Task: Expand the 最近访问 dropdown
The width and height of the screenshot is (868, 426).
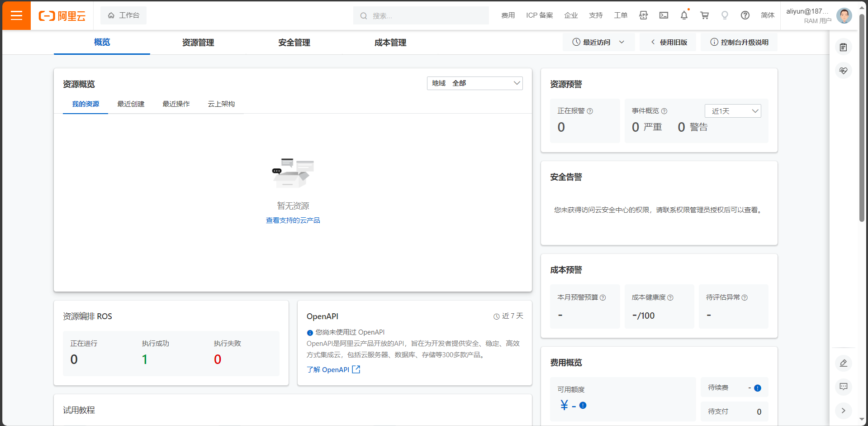Action: 598,42
